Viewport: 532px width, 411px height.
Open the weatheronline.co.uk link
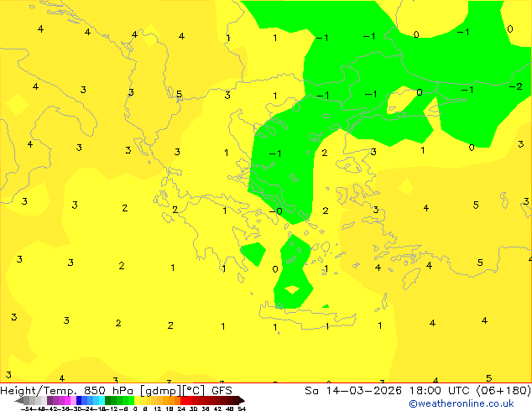462,403
